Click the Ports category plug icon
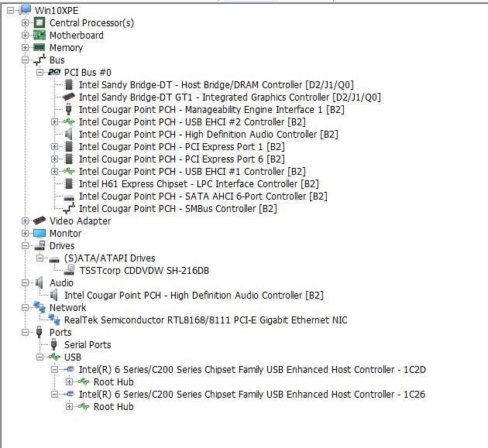Image resolution: width=488 pixels, height=448 pixels. (40, 332)
